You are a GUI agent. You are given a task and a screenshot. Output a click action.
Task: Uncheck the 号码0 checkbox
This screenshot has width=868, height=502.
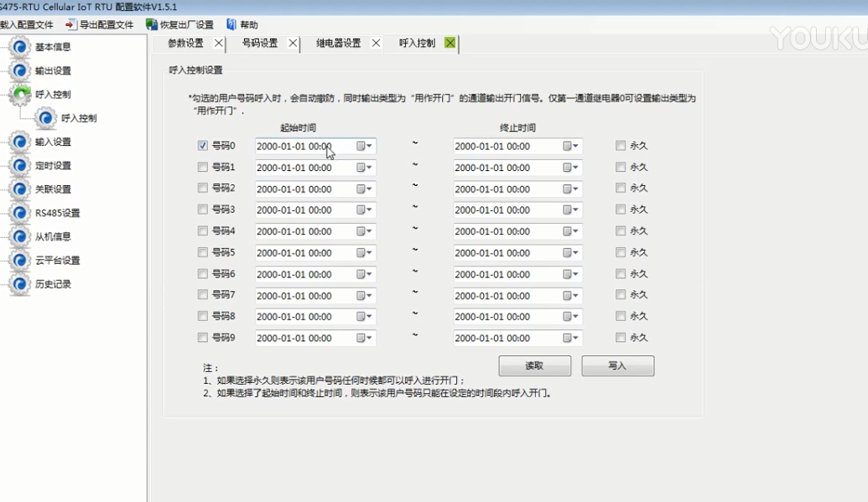point(202,146)
